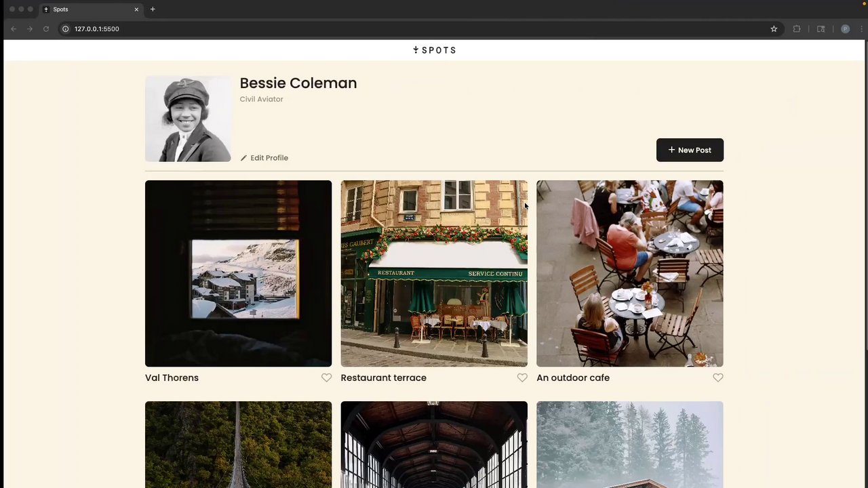
Task: Click the plus icon in New Post button
Action: pyautogui.click(x=671, y=150)
